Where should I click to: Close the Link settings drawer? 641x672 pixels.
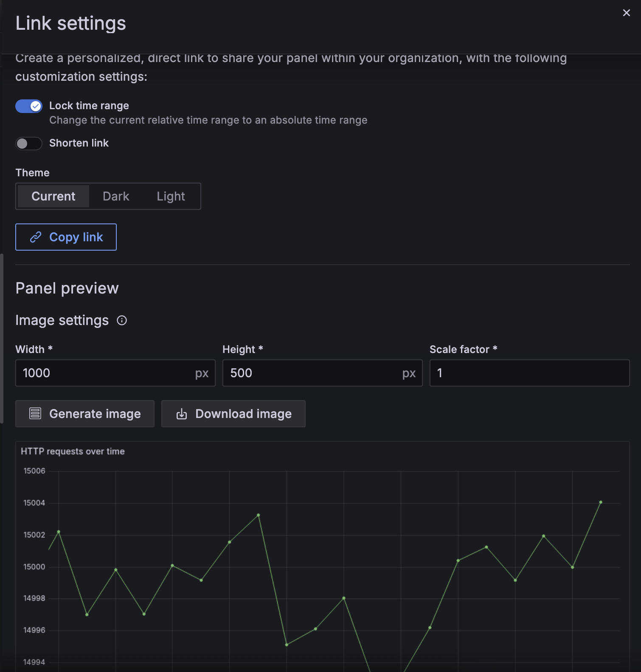click(626, 13)
